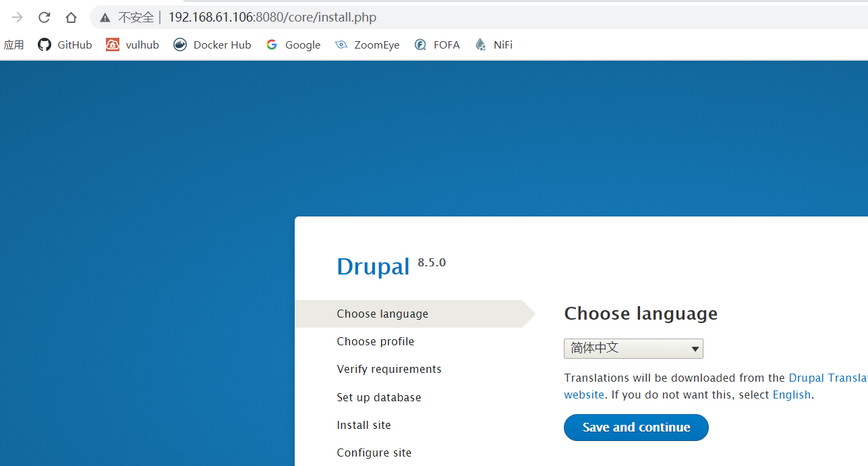Image resolution: width=868 pixels, height=466 pixels.
Task: Click the English link in the description
Action: tap(792, 395)
